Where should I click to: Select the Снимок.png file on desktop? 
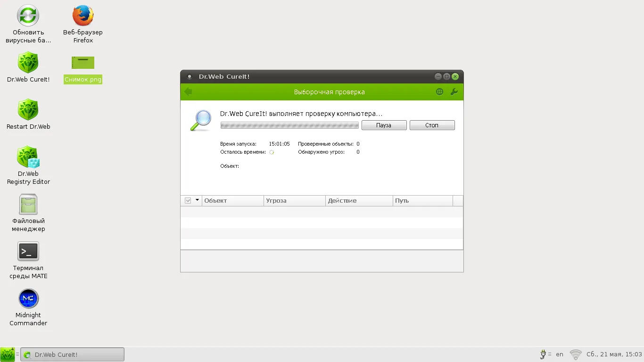click(x=83, y=63)
